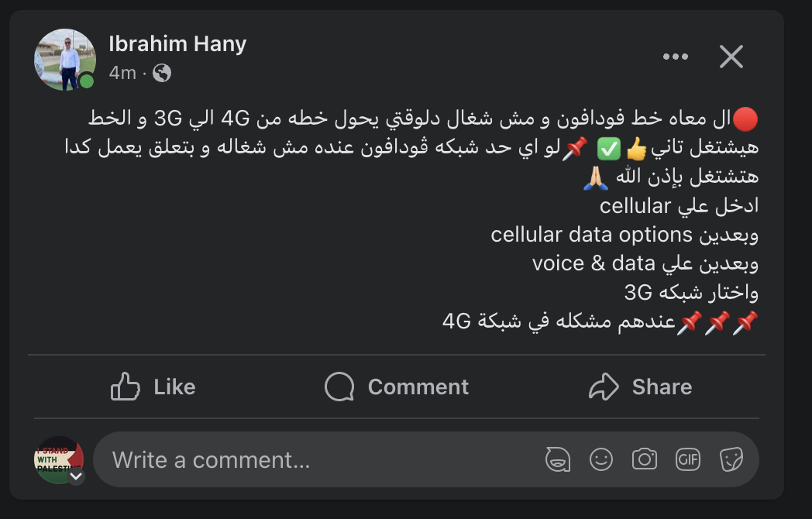Focus the 'Write a comment...' field

(310, 460)
